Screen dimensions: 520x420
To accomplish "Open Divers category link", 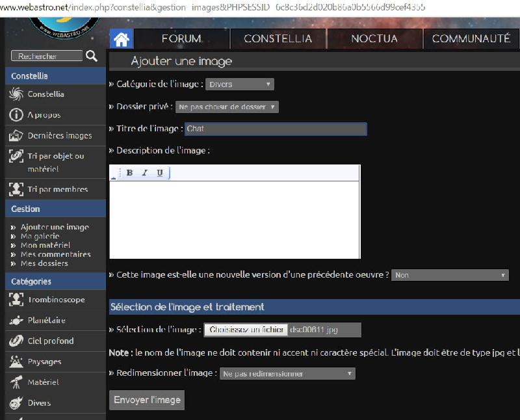I will (x=39, y=402).
